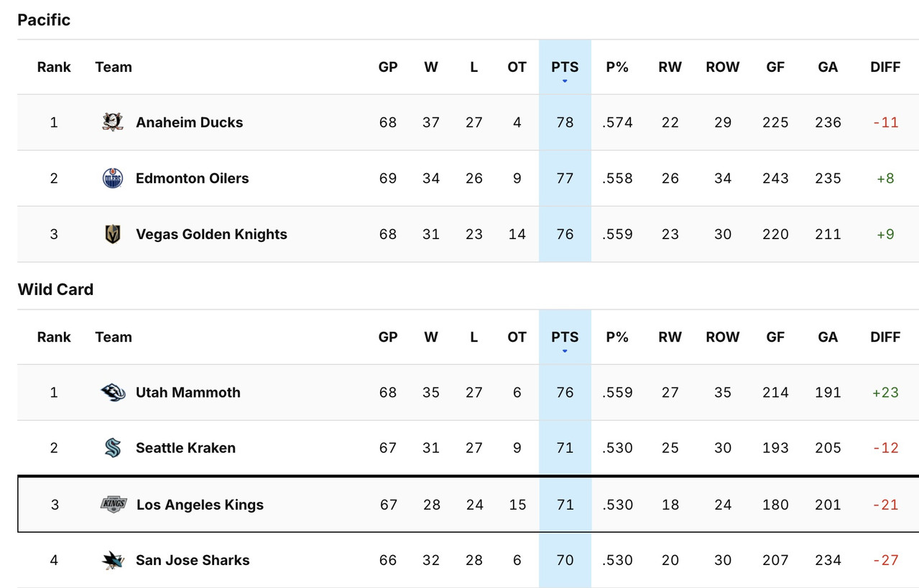This screenshot has height=588, width=919.
Task: Sort the Pacific table by DIFF column
Action: click(885, 67)
